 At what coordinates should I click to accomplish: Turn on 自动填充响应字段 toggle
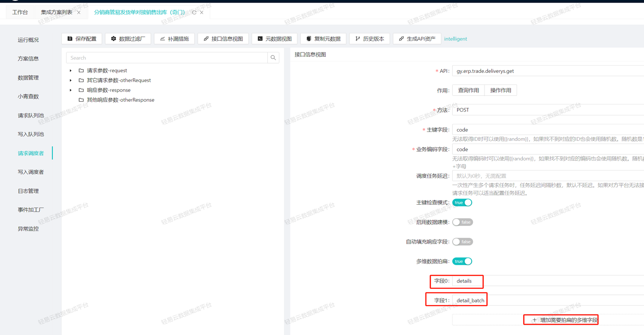pos(462,242)
